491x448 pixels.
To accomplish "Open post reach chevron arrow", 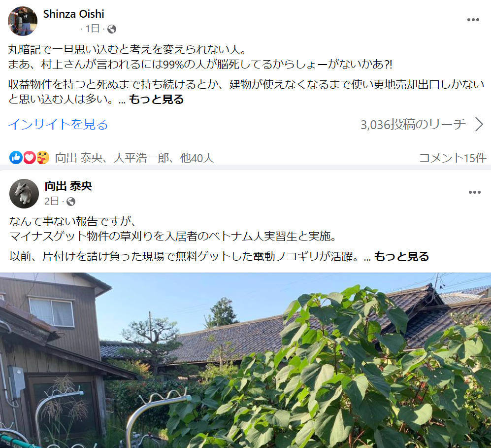I will pyautogui.click(x=479, y=124).
